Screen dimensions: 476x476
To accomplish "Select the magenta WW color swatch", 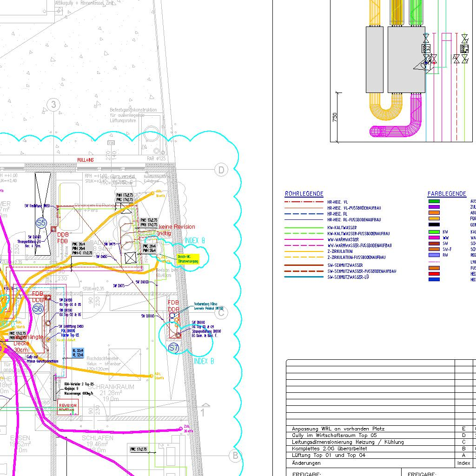I will tap(434, 238).
